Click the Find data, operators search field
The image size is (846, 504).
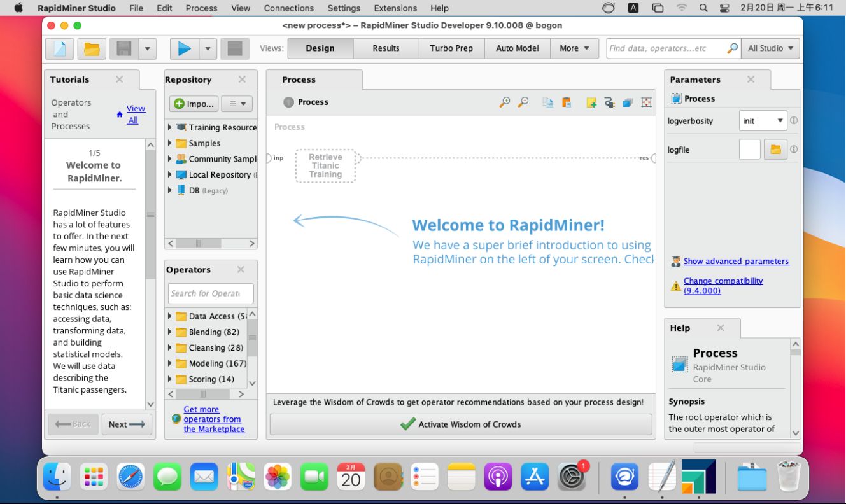pos(666,48)
